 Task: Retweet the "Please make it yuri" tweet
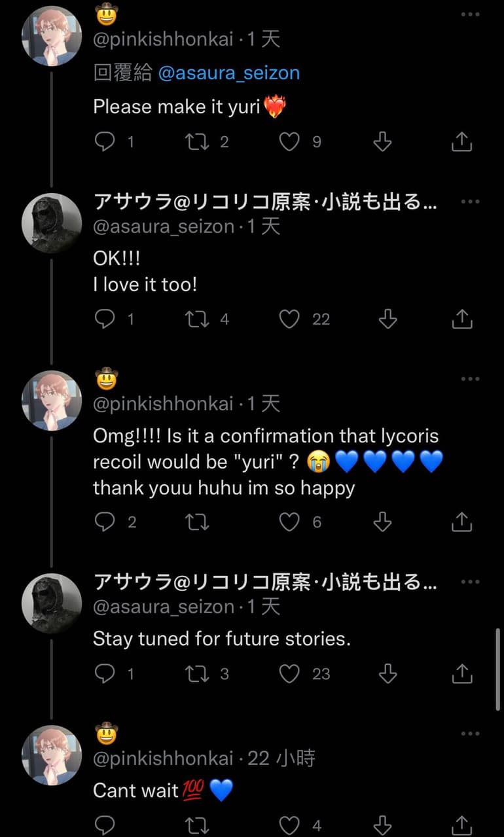[196, 141]
